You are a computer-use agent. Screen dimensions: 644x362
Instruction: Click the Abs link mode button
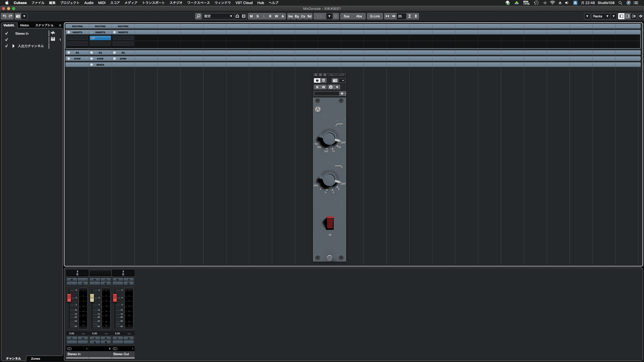tap(359, 16)
